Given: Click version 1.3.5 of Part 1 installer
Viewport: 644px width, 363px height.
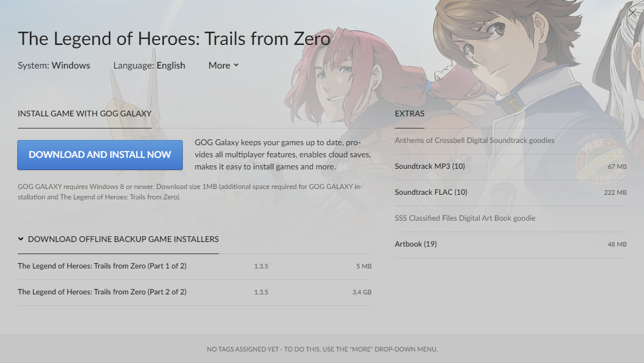Looking at the screenshot, I should coord(261,266).
